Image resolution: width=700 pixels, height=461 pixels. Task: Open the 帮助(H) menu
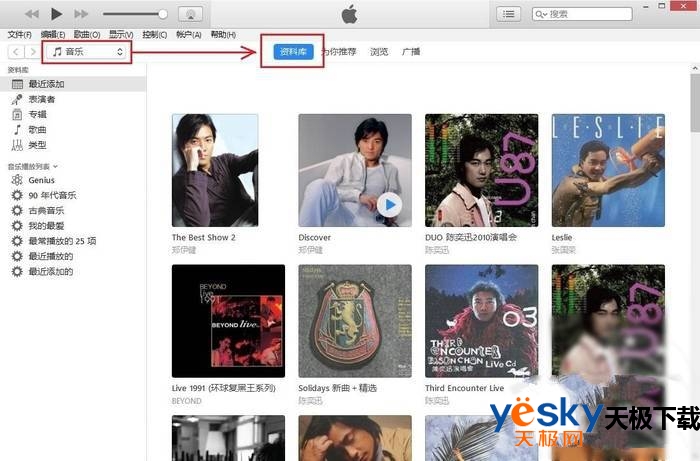(x=223, y=34)
